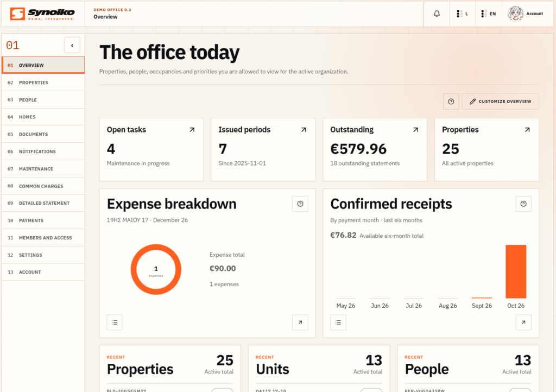Open Account in the sidebar

[43, 272]
